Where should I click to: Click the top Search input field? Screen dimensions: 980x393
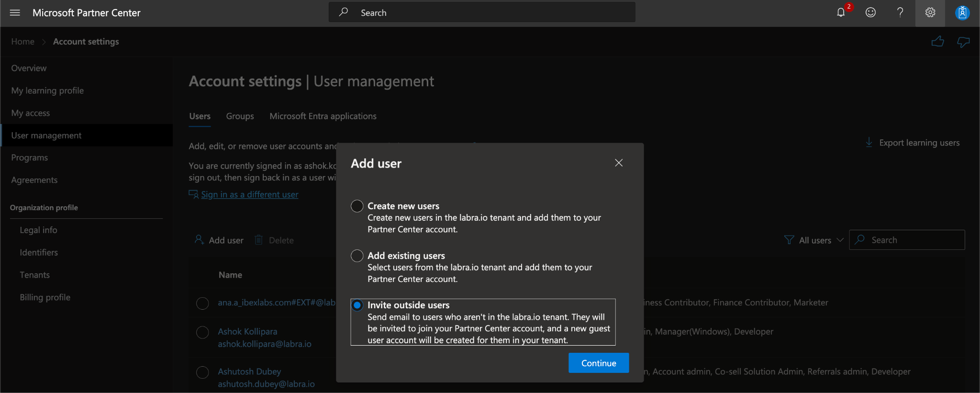(x=482, y=12)
